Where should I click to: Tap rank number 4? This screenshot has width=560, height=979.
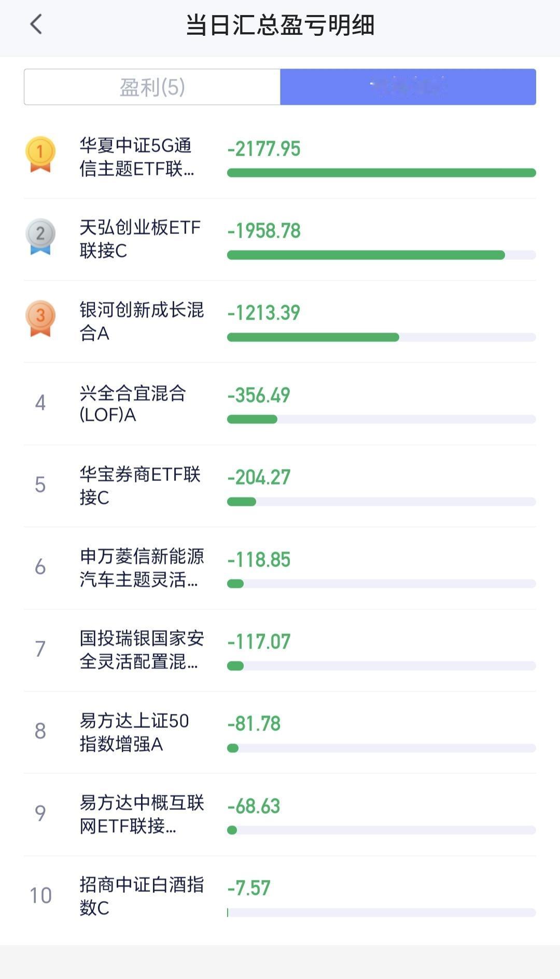click(x=40, y=403)
